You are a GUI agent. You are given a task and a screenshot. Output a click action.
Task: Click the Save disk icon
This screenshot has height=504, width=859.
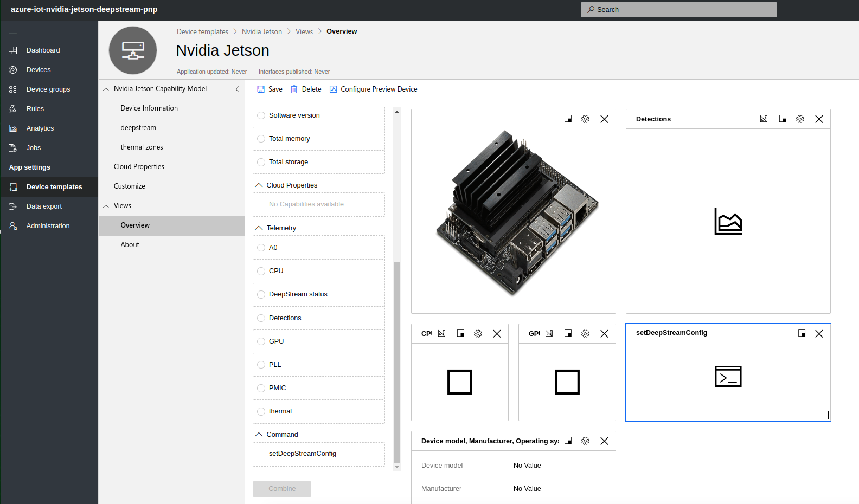(x=261, y=89)
